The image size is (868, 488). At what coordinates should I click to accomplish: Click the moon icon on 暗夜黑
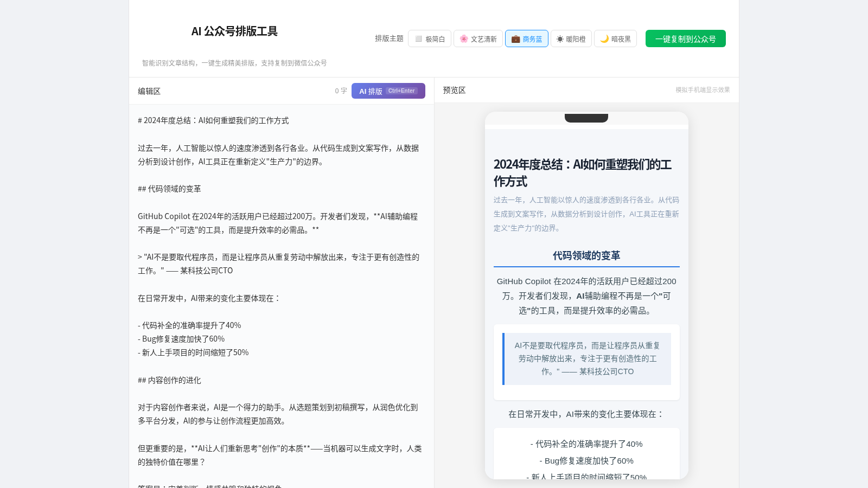click(604, 38)
